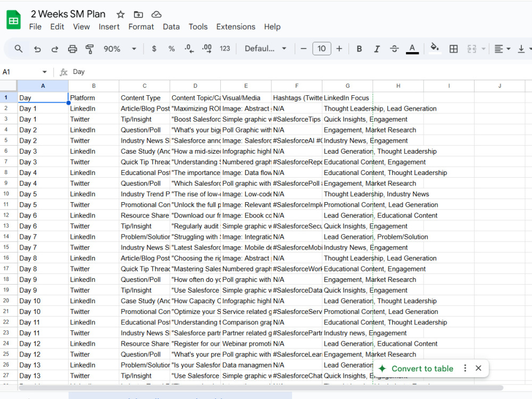Decrease font size with minus button
The width and height of the screenshot is (532, 399).
[304, 49]
